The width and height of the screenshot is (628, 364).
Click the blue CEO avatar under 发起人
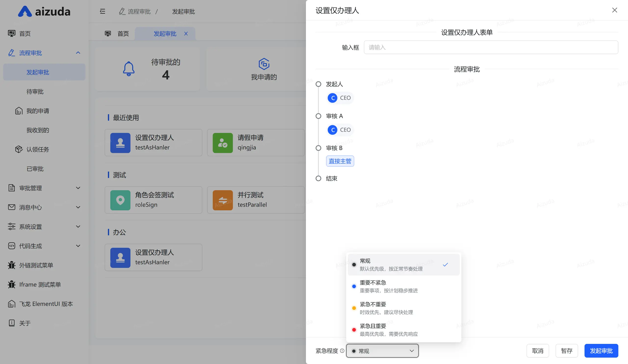(332, 98)
